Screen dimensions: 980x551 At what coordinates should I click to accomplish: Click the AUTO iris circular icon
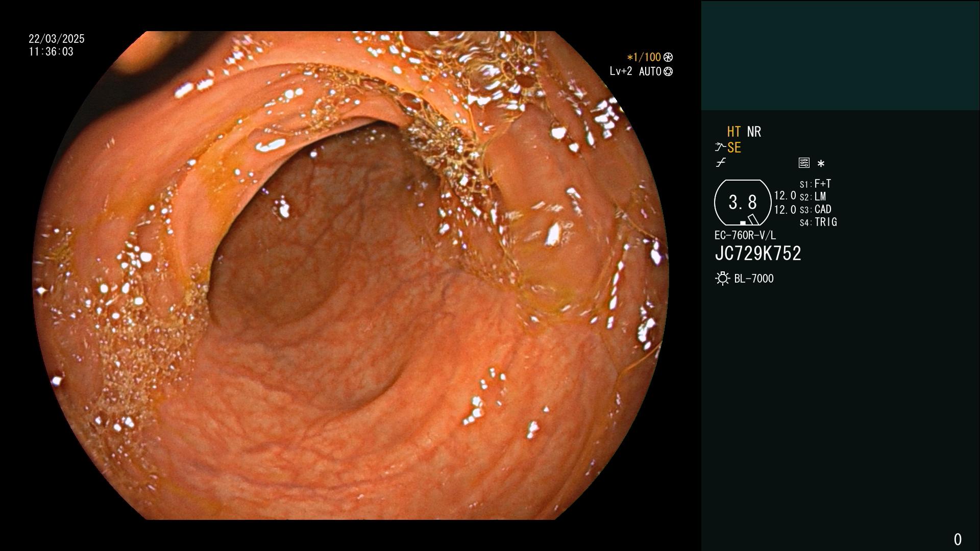point(668,72)
